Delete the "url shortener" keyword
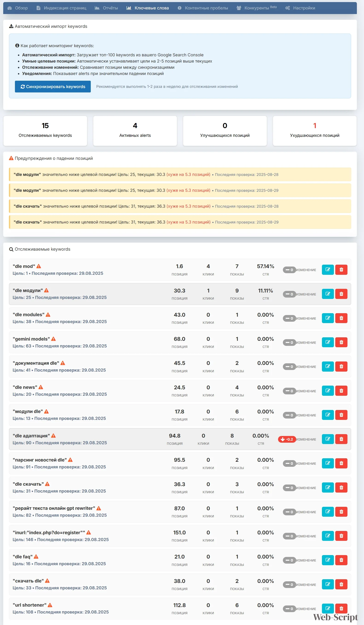Viewport: 364px width, 625px height. [x=341, y=608]
